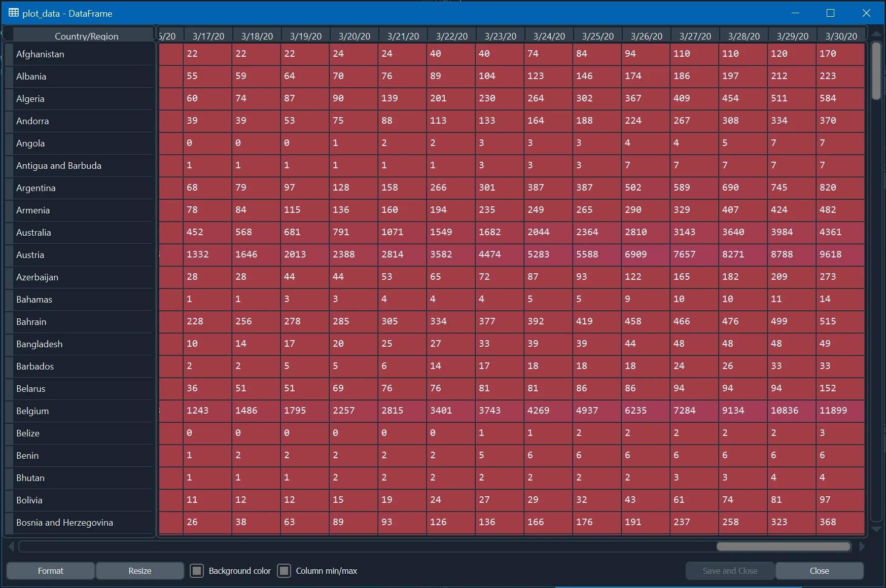The width and height of the screenshot is (886, 588).
Task: Select the 3/18/20 column header
Action: [257, 35]
